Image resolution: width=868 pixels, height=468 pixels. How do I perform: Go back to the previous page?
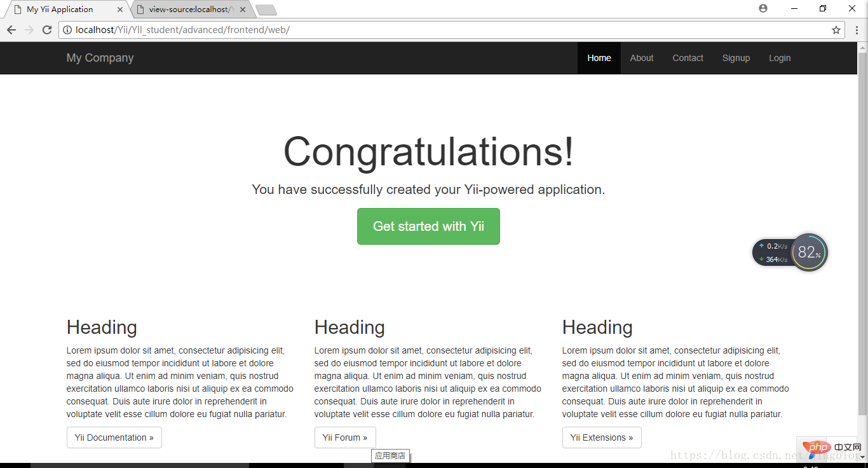pos(11,30)
